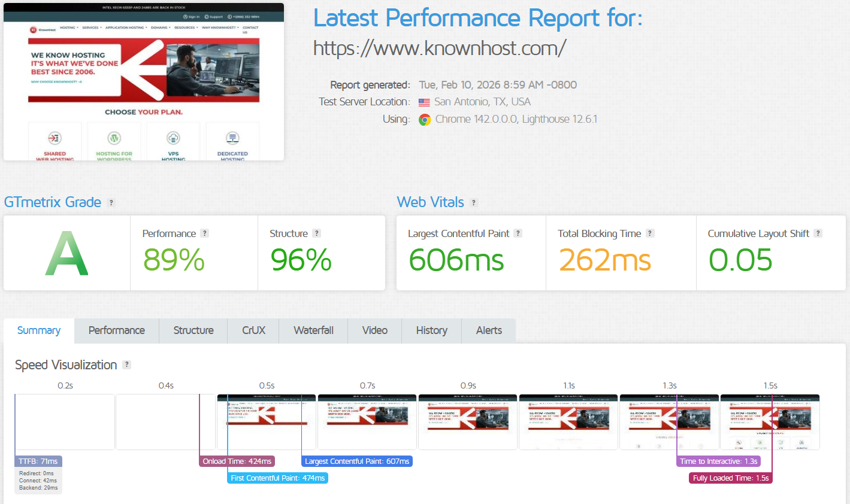The width and height of the screenshot is (850, 504).
Task: Click the TTFB: 71ms timeline marker
Action: point(38,462)
